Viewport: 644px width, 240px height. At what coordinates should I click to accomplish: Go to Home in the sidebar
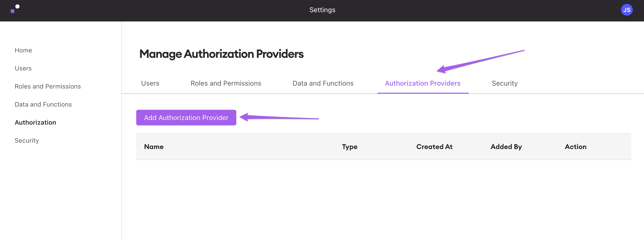coord(23,50)
